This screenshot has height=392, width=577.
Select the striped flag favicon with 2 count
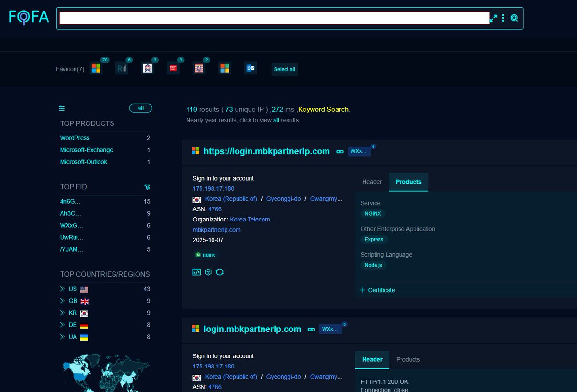pyautogui.click(x=199, y=68)
